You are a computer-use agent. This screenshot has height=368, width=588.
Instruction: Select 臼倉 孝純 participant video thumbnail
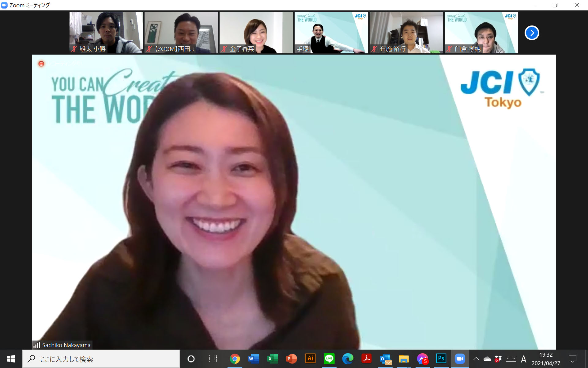(481, 33)
